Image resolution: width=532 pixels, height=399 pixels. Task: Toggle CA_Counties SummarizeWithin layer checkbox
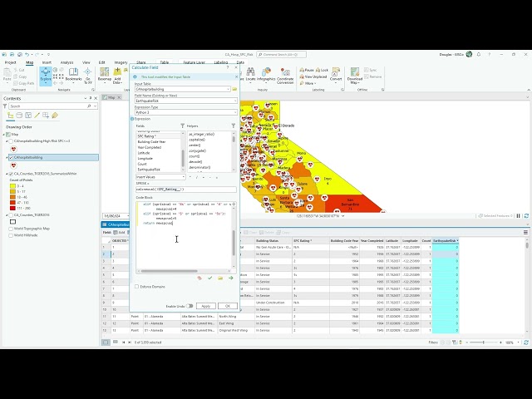[11, 174]
